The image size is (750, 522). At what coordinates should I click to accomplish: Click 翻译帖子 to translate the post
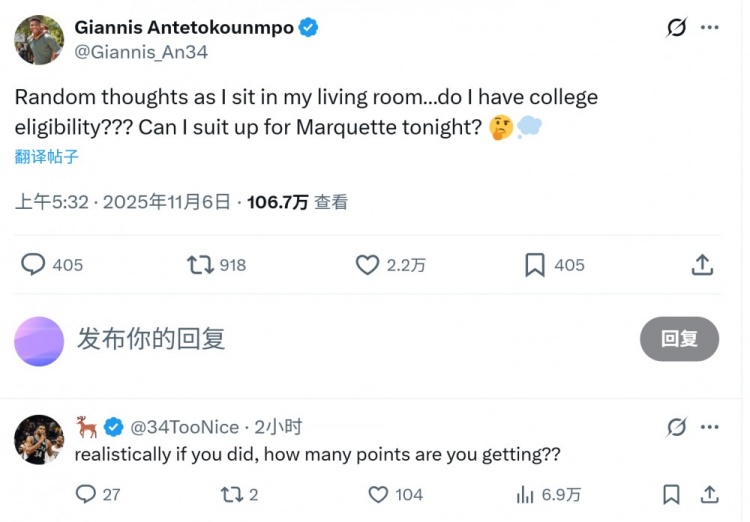pos(46,157)
